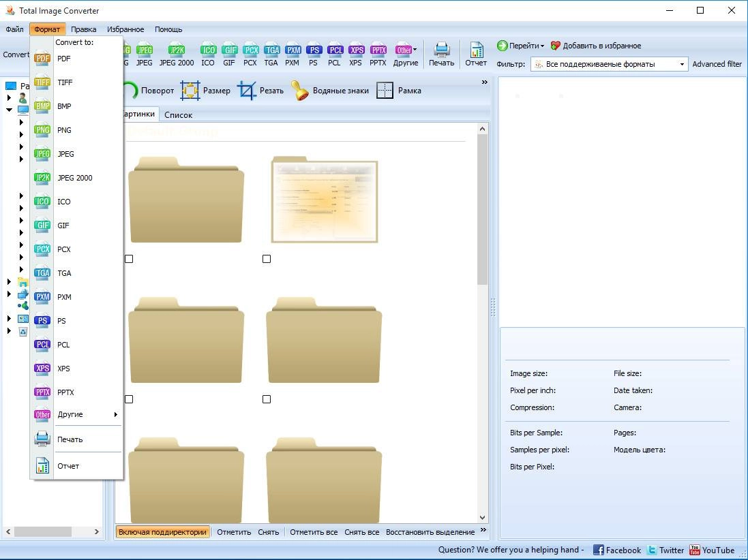Click Добавить в избранное
Viewport: 748px width, 560px height.
596,46
